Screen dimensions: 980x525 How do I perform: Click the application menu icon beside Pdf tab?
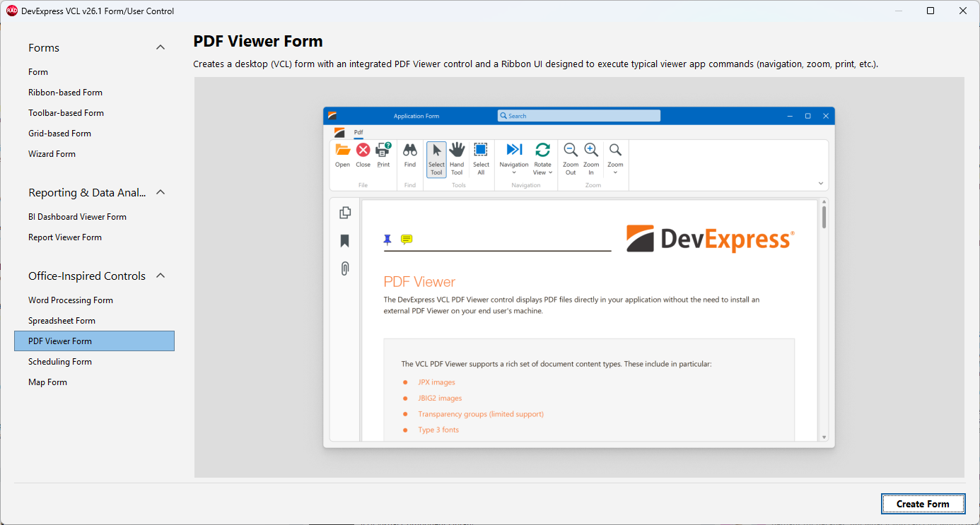[339, 132]
